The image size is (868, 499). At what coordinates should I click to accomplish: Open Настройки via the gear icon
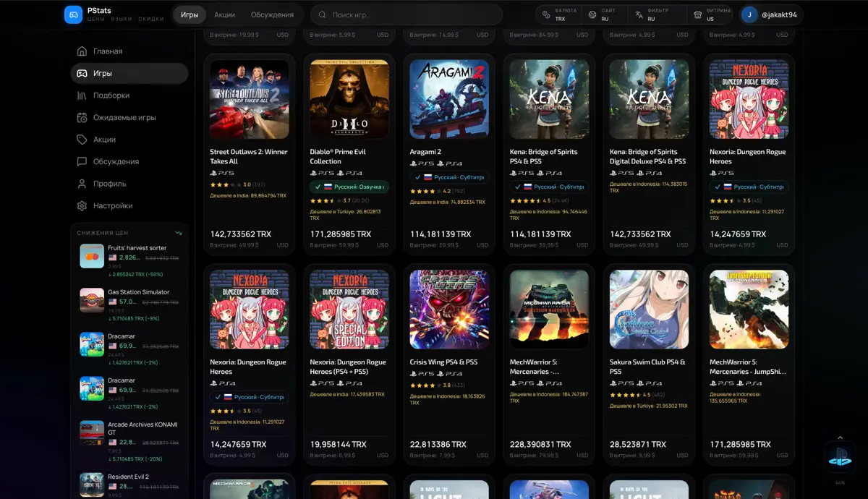click(x=82, y=205)
